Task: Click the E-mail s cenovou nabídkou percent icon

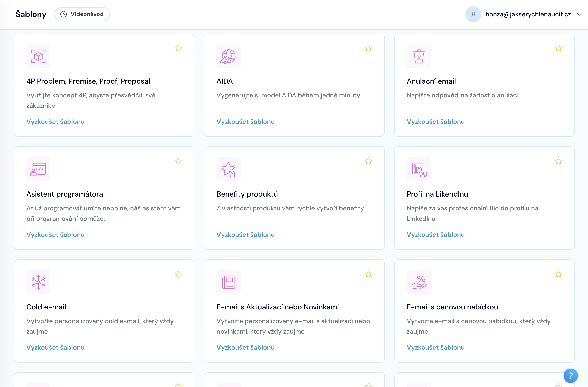Action: point(419,282)
